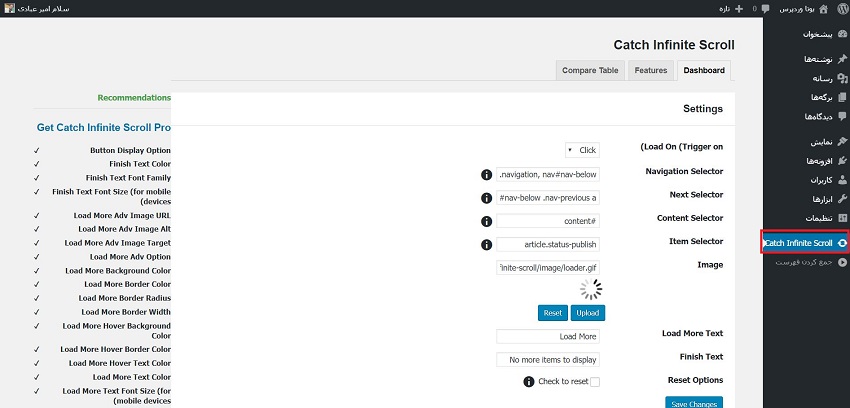Switch to the Dashboard tab
The image size is (850, 408).
point(704,70)
